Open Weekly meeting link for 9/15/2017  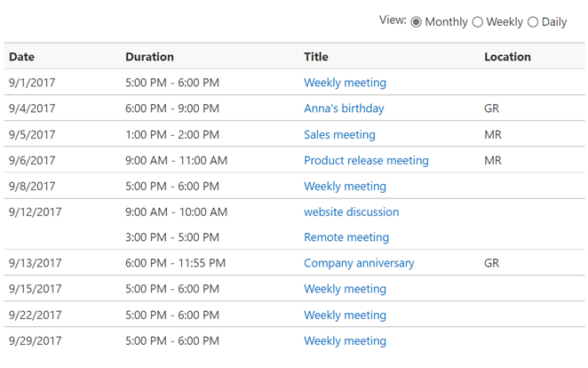pyautogui.click(x=345, y=289)
